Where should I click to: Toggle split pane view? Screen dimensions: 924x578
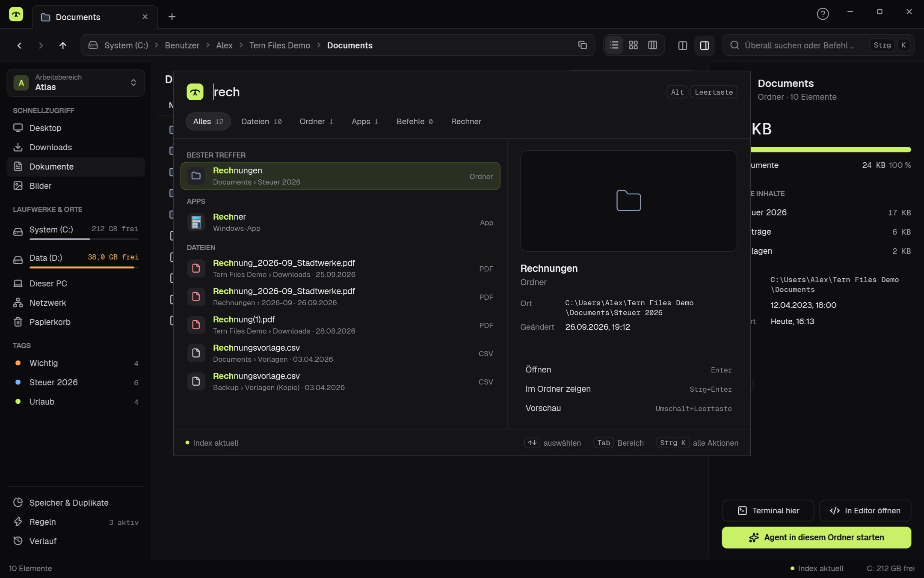[683, 45]
